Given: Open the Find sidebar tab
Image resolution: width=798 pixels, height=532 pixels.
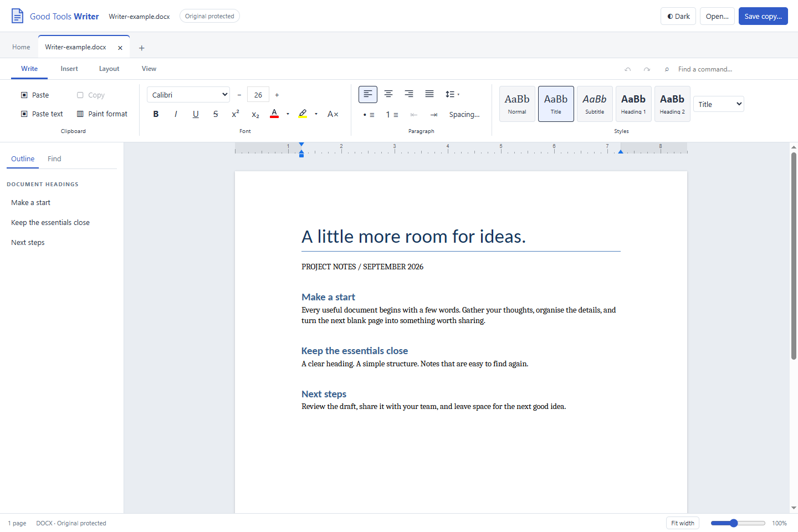Looking at the screenshot, I should [x=54, y=159].
